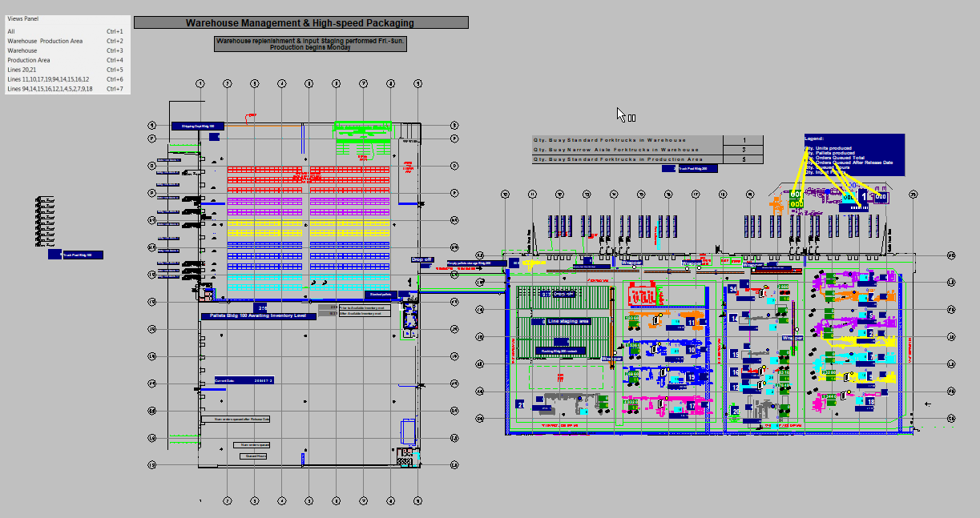Click the production line 21 marker
The image size is (980, 518).
point(520,405)
